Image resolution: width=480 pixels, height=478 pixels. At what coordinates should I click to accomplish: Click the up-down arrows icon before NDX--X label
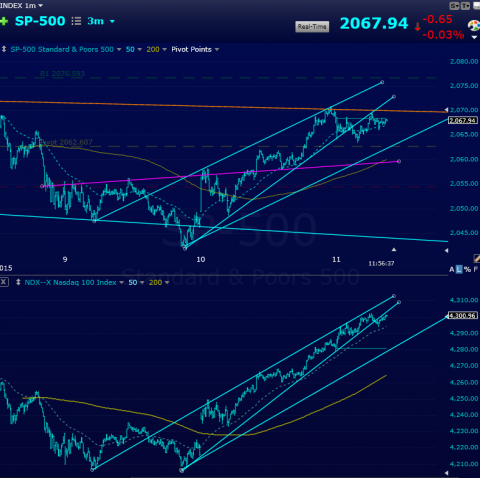point(18,282)
